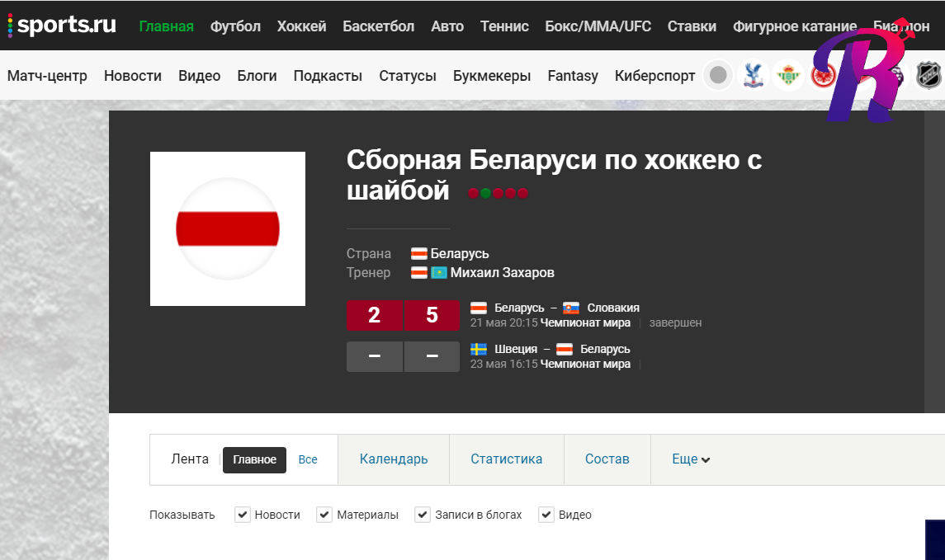The height and width of the screenshot is (560, 945).
Task: Toggle the Записи в блогах checkbox
Action: 423,515
